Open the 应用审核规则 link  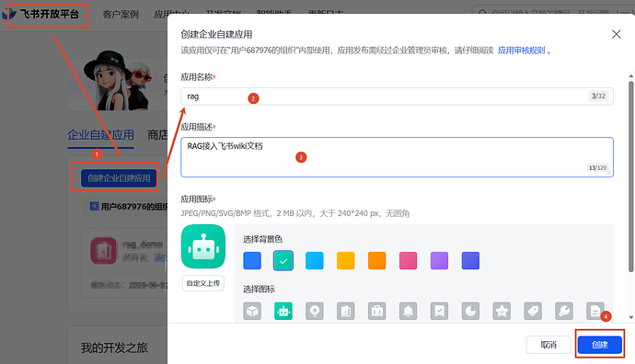click(521, 51)
